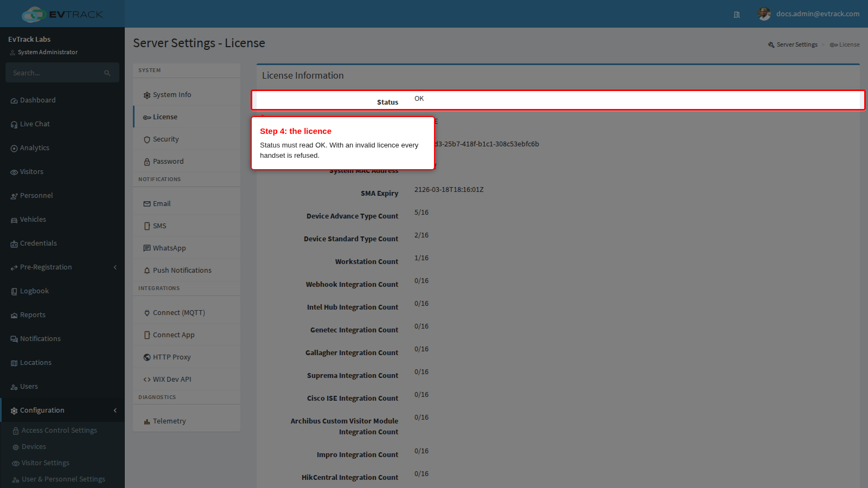Click the sidebar Search input field
The height and width of the screenshot is (488, 868).
point(62,73)
